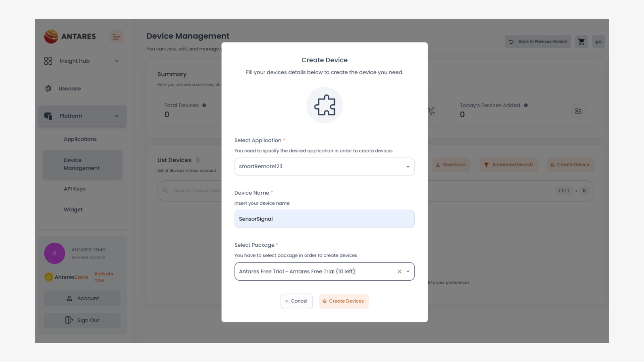Clear the selected package with X icon

tap(399, 271)
